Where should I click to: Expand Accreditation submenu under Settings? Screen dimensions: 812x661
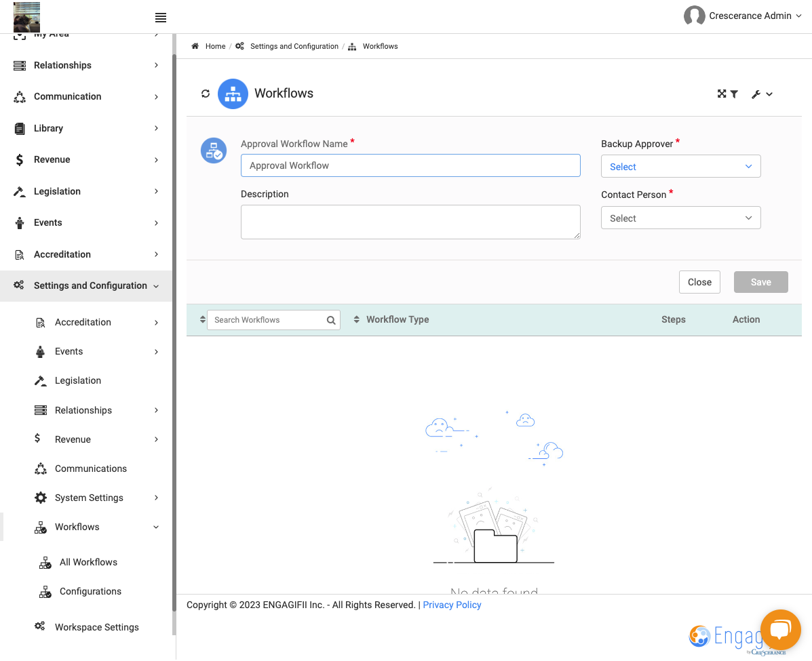point(156,323)
